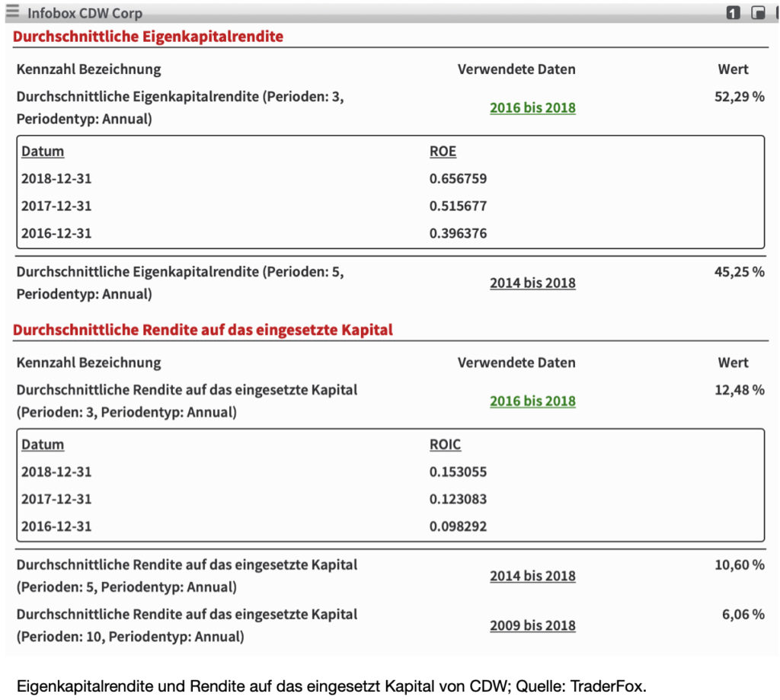
Task: Select the ROIC value 0.098292
Action: coord(458,526)
